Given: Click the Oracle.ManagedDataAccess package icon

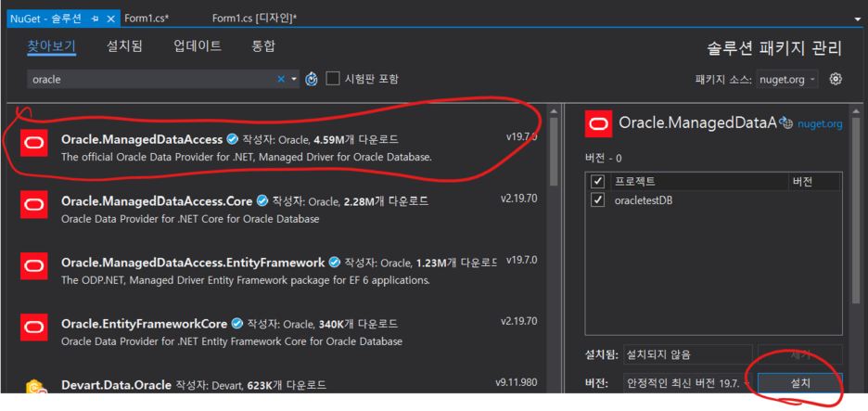Looking at the screenshot, I should pyautogui.click(x=33, y=144).
